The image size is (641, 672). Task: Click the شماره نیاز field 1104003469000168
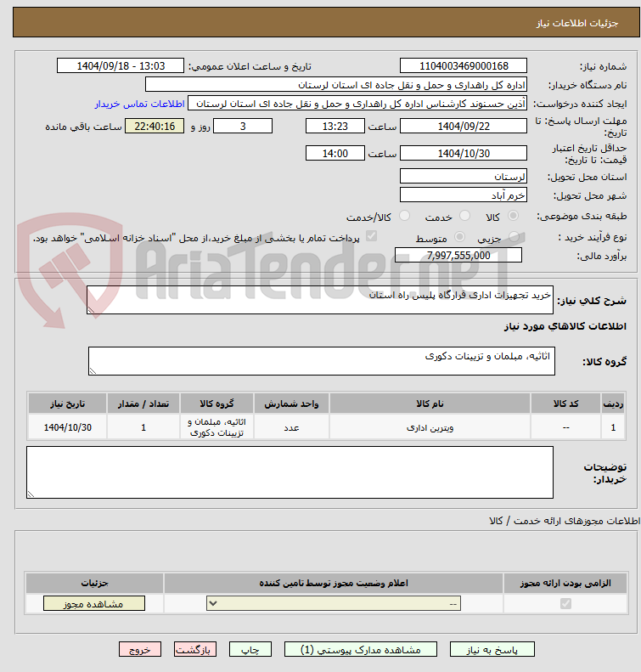(464, 66)
